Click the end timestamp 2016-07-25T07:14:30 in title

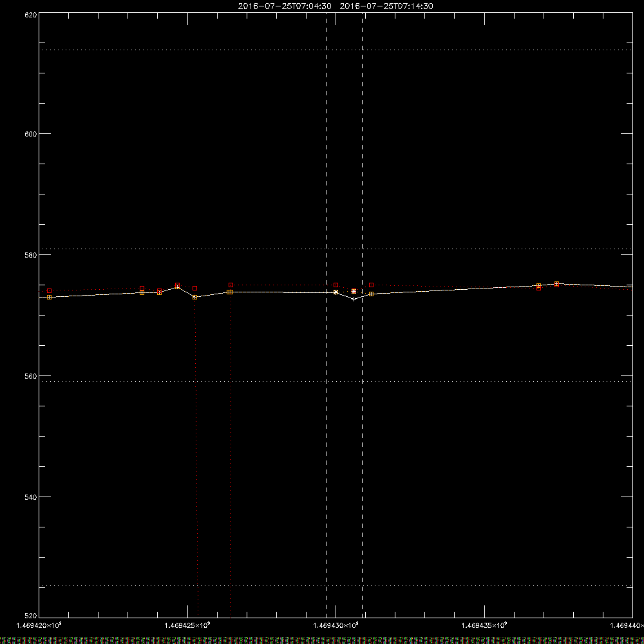386,6
